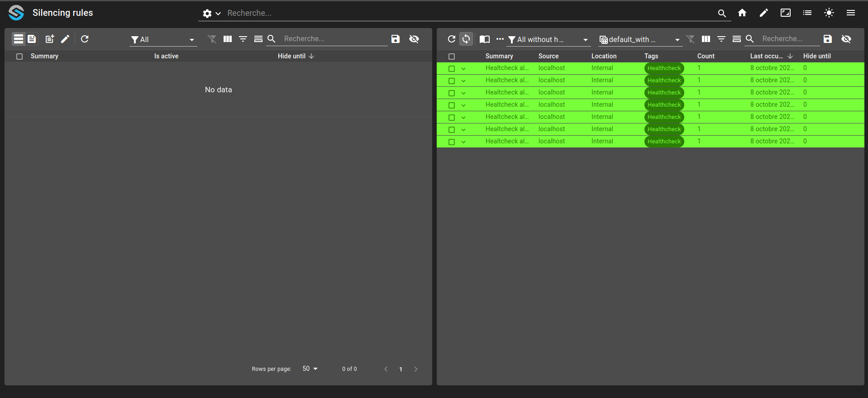
Task: Open the list view icon in top bar
Action: (x=807, y=13)
